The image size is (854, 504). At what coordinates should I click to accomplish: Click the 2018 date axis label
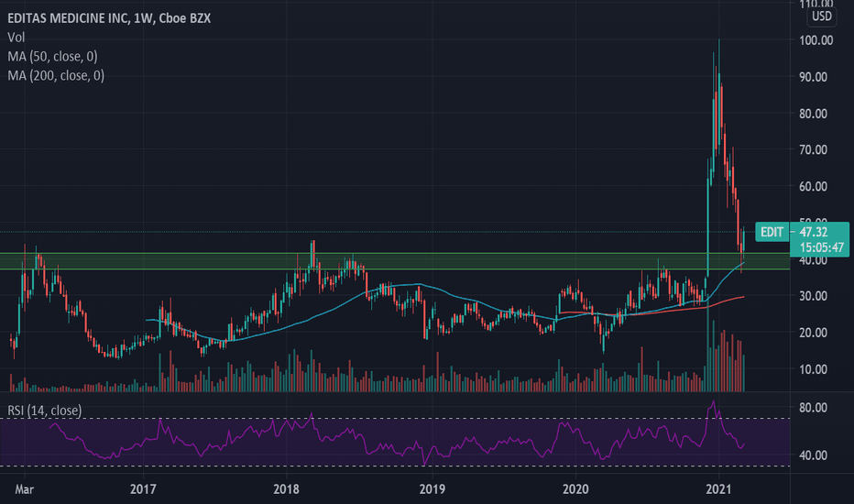286,489
